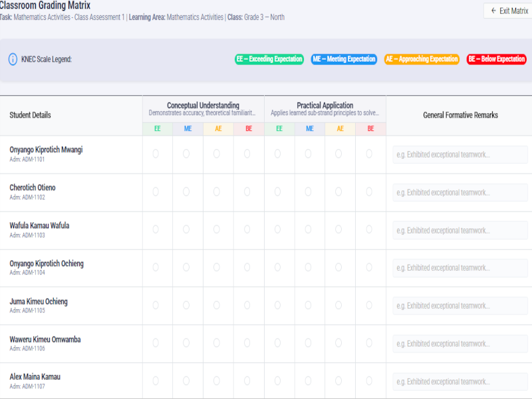Select student name Juma Kimeu Ochieng
This screenshot has width=532, height=399.
[x=39, y=302]
